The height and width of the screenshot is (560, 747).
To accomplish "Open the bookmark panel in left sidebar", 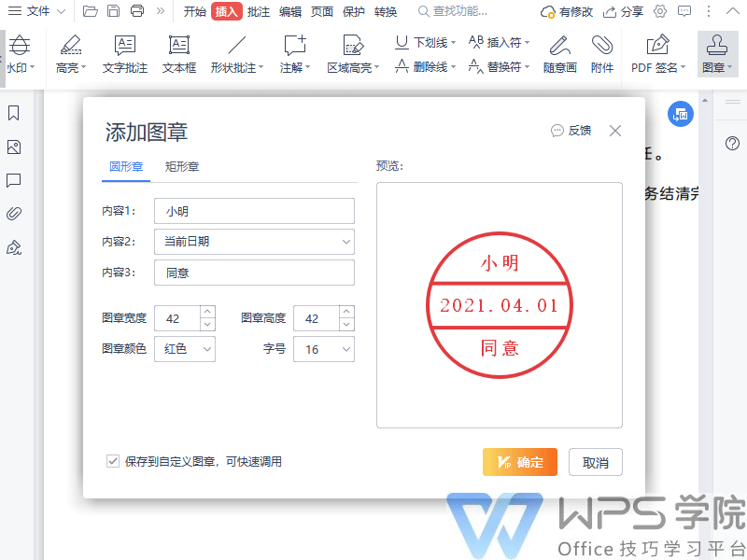I will (x=14, y=113).
